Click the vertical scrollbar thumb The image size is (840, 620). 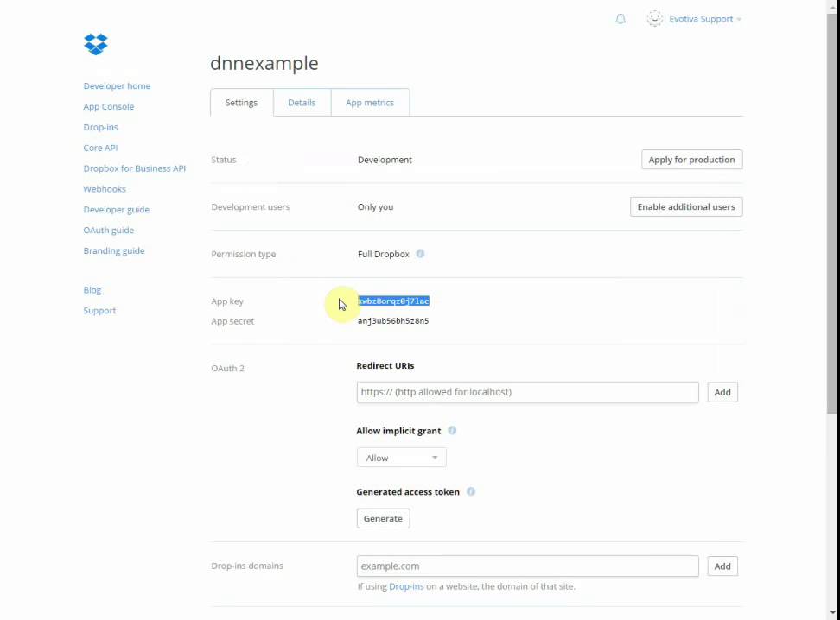click(x=831, y=214)
